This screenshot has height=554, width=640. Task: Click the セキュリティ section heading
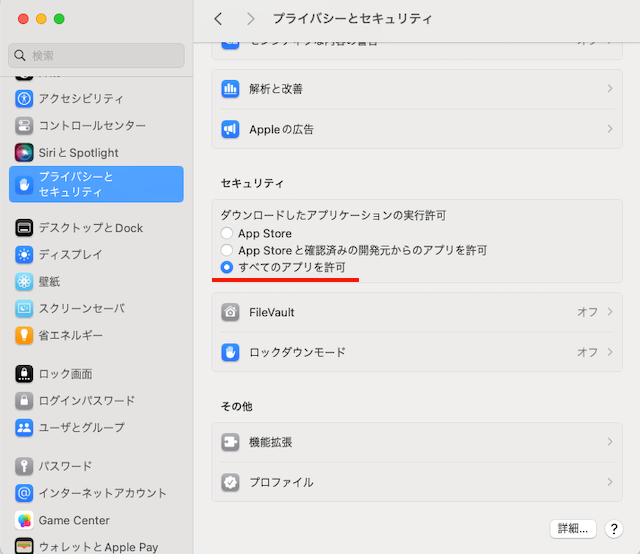point(252,183)
